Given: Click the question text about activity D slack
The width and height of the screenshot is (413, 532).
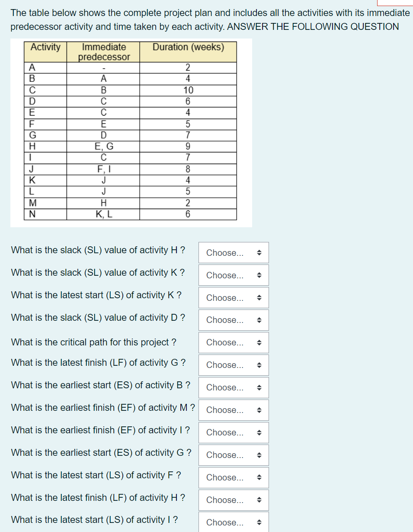Looking at the screenshot, I should (99, 317).
